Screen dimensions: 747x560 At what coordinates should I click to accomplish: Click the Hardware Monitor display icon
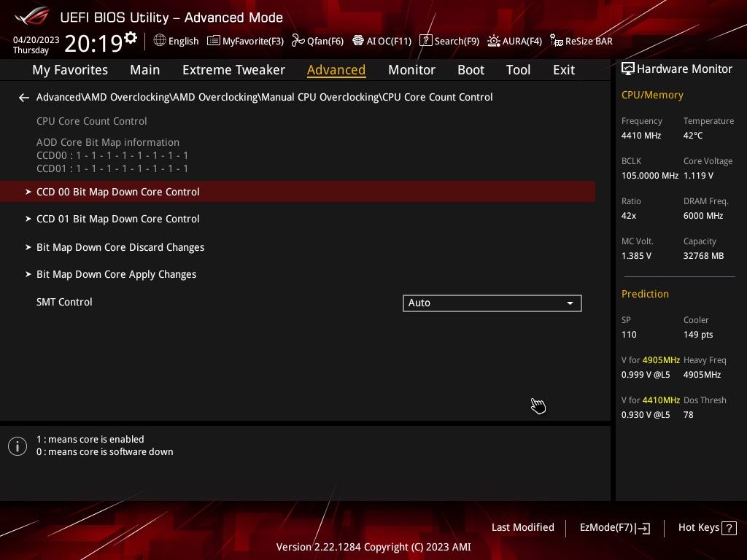[x=628, y=69]
